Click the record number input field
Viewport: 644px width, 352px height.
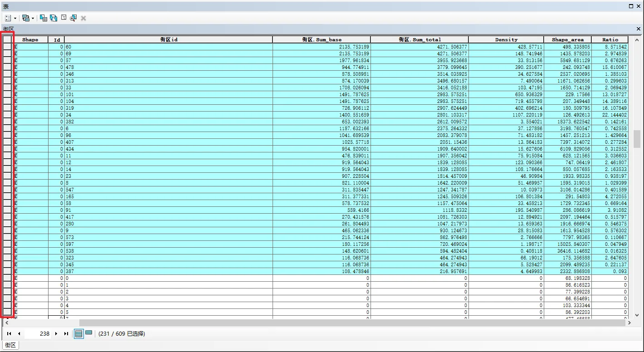(x=39, y=333)
